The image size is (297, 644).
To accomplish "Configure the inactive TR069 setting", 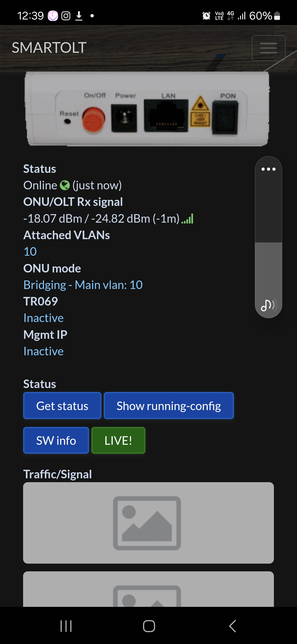I will coord(43,318).
